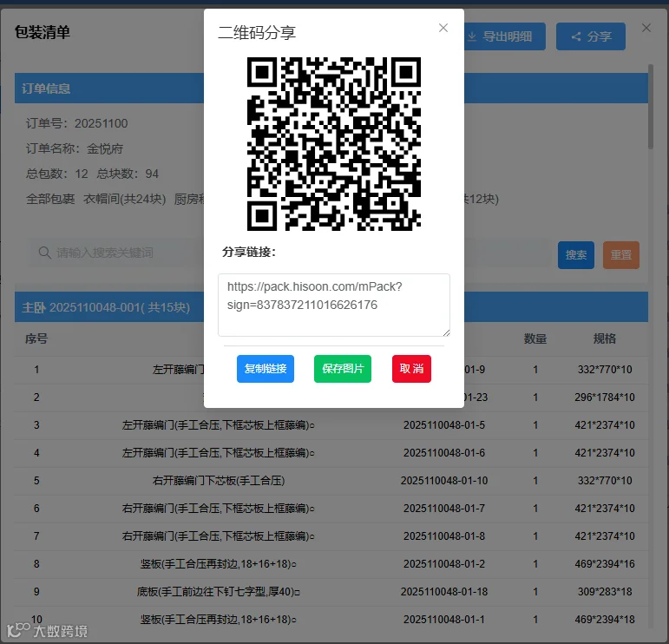Click spec 469*2394*16 in row 8

pyautogui.click(x=605, y=564)
